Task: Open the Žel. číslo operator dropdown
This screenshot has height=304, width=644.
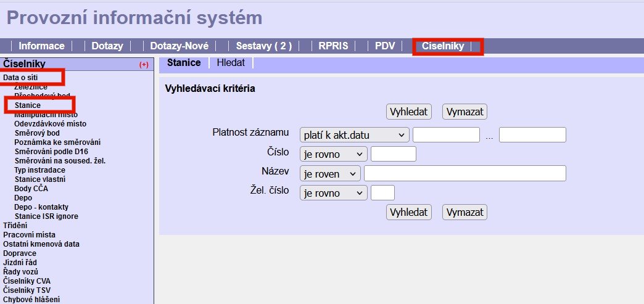Action: pyautogui.click(x=333, y=193)
